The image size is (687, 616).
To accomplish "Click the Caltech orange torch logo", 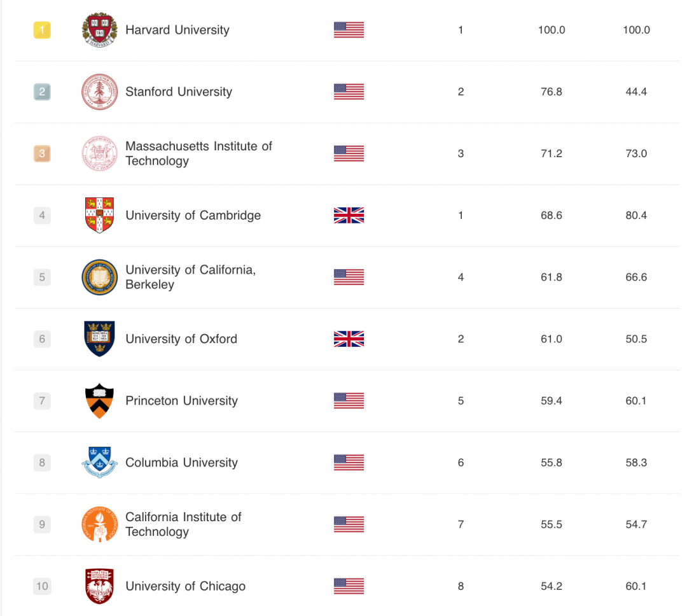I will (100, 524).
